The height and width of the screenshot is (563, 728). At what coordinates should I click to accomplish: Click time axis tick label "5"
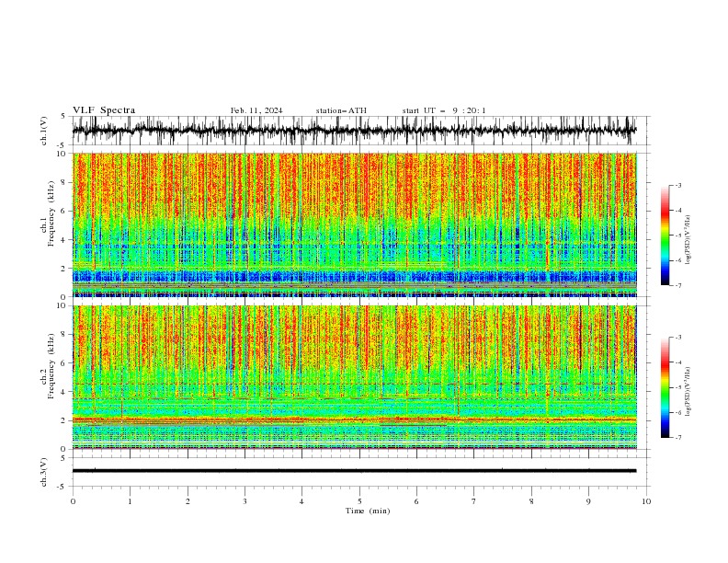coord(359,501)
